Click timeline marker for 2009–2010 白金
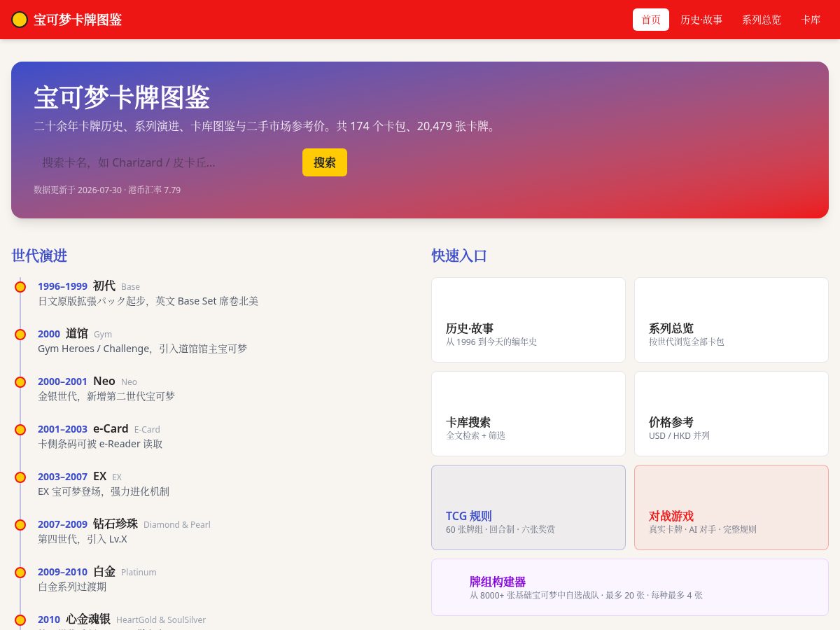Image resolution: width=840 pixels, height=630 pixels. [20, 573]
